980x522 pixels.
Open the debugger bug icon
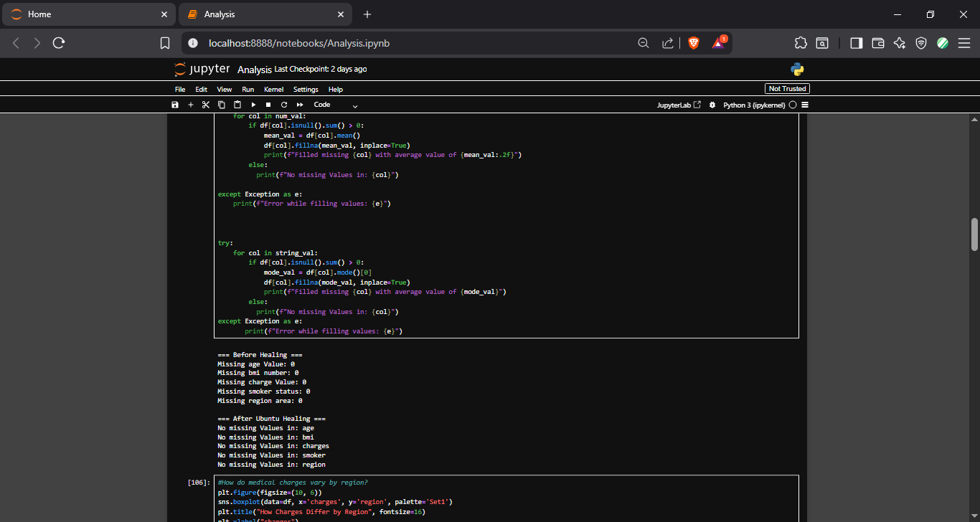click(x=712, y=105)
